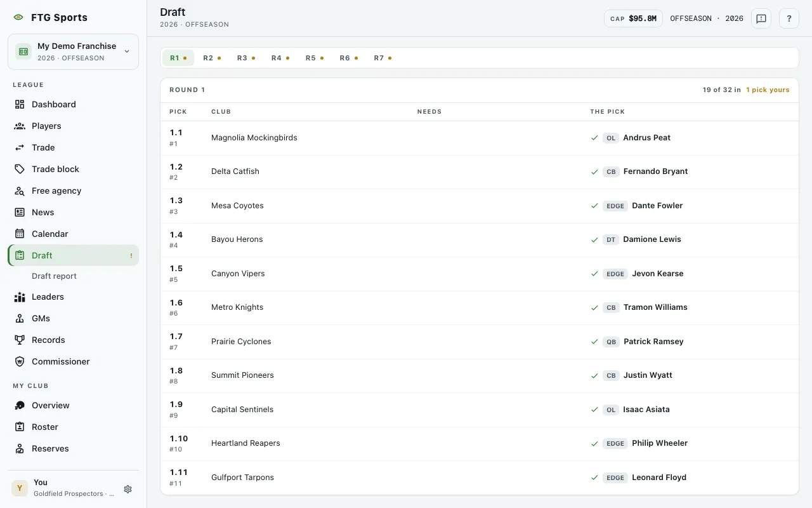Select the R1 round tab
Screen dimensions: 812x508
coord(178,58)
